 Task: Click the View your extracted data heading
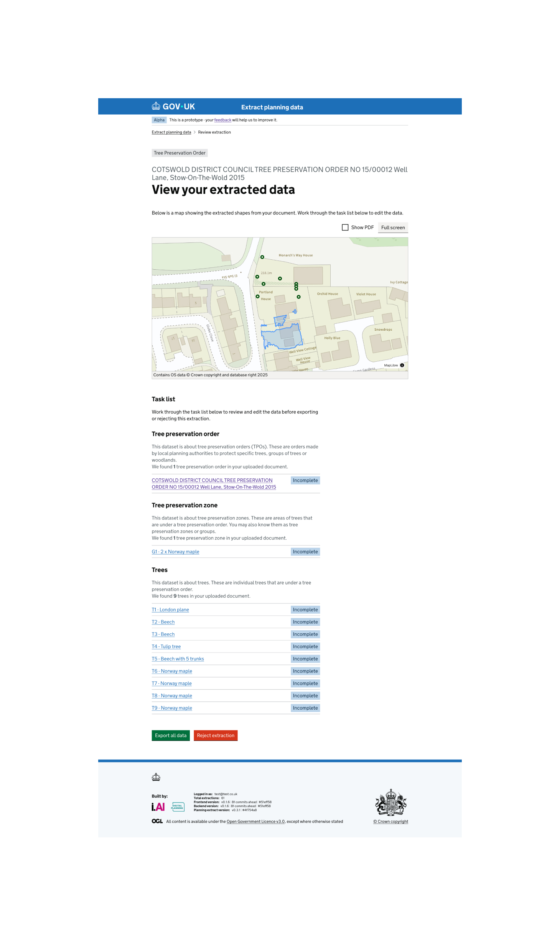(x=223, y=190)
